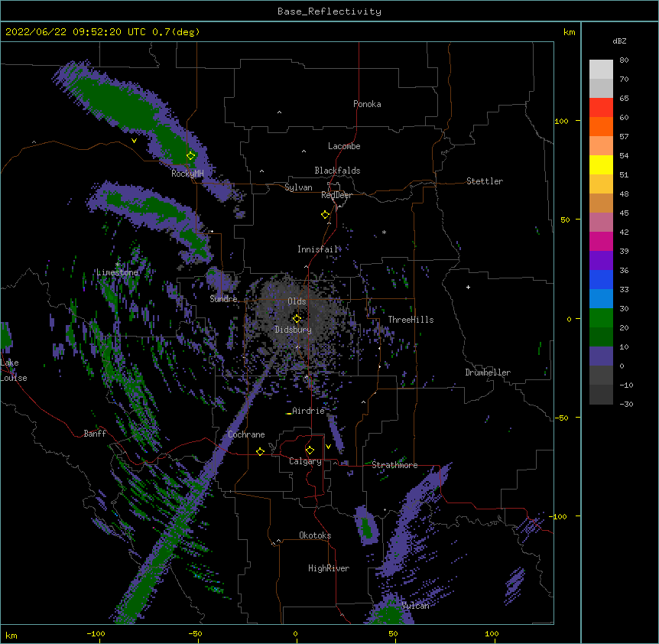Click the Olds city label

coord(297,301)
